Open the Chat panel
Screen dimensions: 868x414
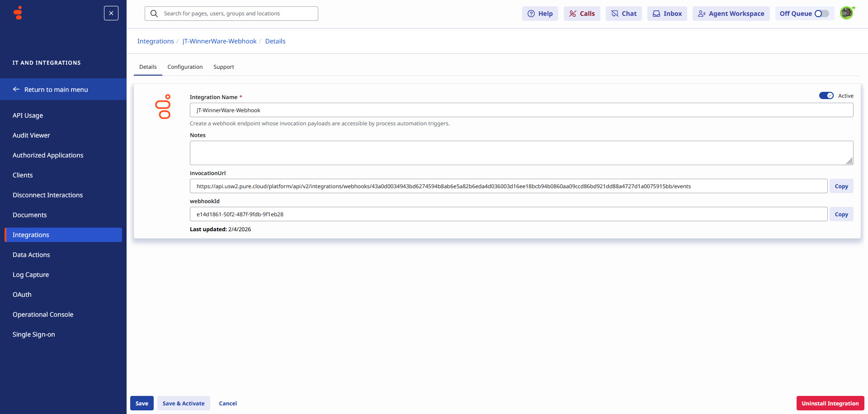point(623,14)
